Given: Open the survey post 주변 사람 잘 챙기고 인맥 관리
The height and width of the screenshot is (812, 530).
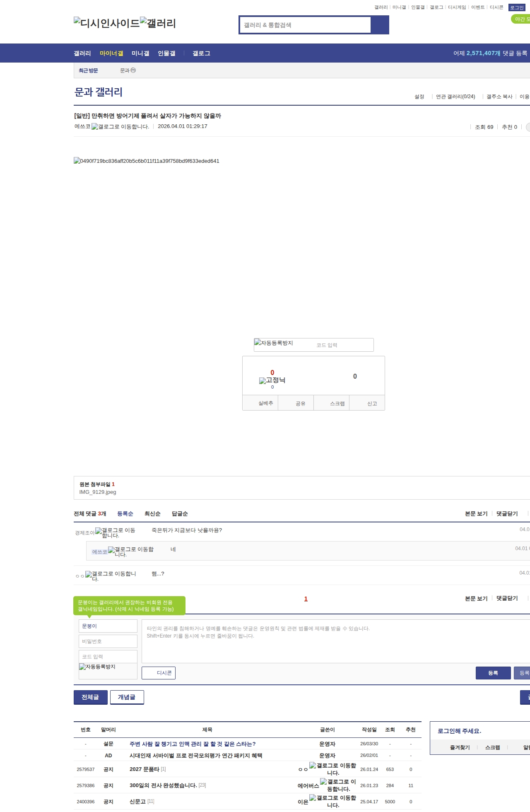Looking at the screenshot, I should [193, 744].
